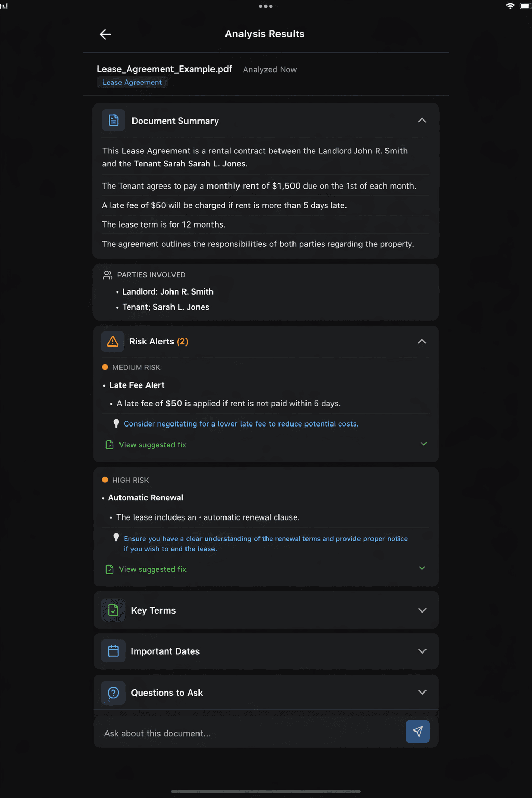Select the Important Dates calendar icon

(x=113, y=651)
